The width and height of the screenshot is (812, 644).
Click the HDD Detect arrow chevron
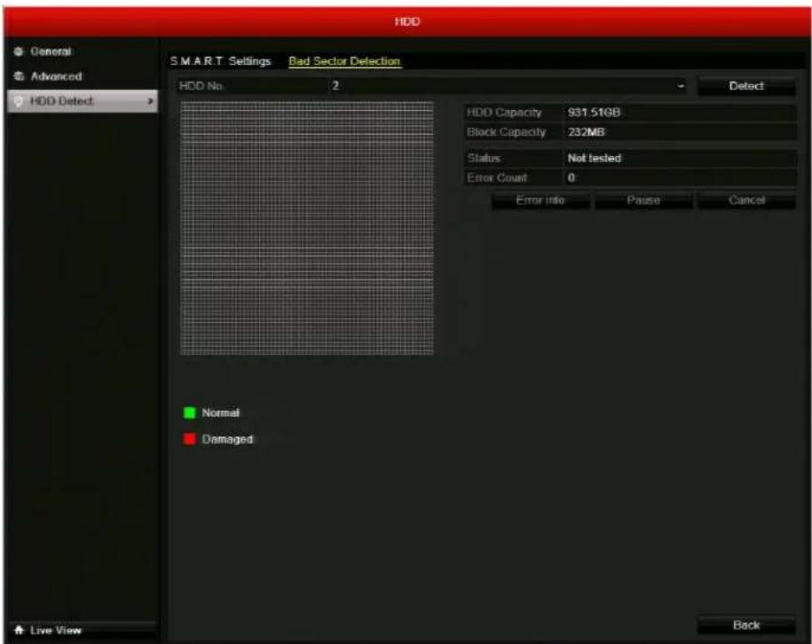click(x=150, y=101)
